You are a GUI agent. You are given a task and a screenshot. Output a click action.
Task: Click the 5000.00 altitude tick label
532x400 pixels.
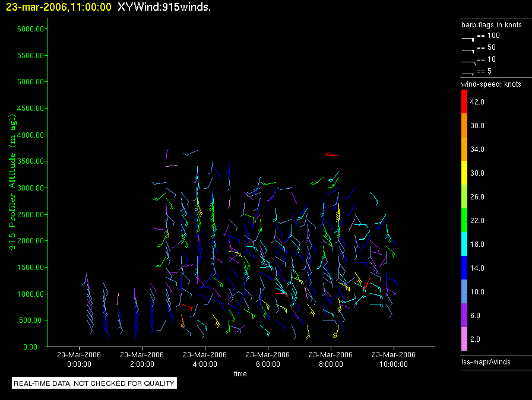(30, 82)
